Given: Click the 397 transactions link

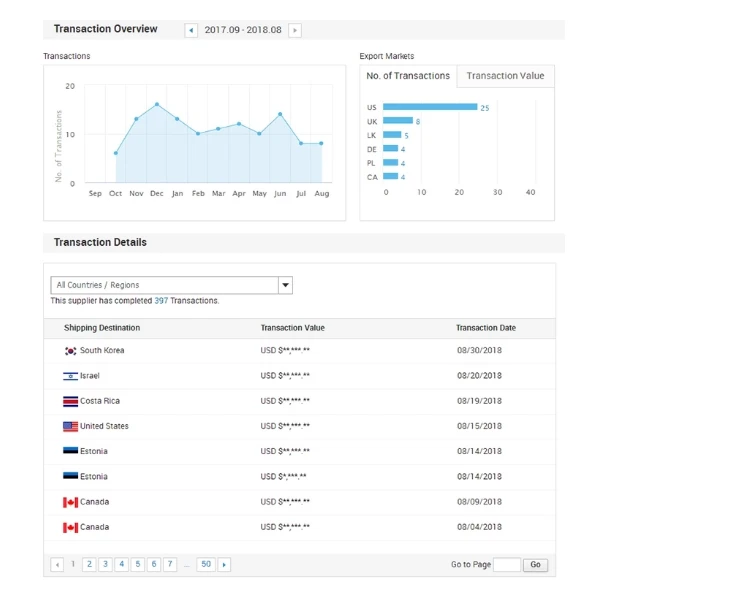Looking at the screenshot, I should (161, 300).
